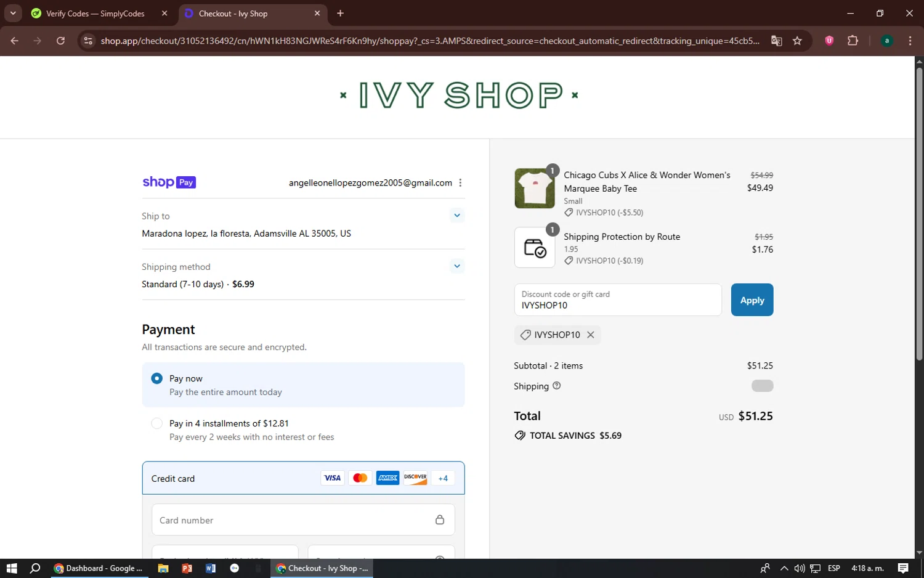Image resolution: width=924 pixels, height=578 pixels.
Task: Click the Cubs Baby Tee thumbnail
Action: coord(535,188)
